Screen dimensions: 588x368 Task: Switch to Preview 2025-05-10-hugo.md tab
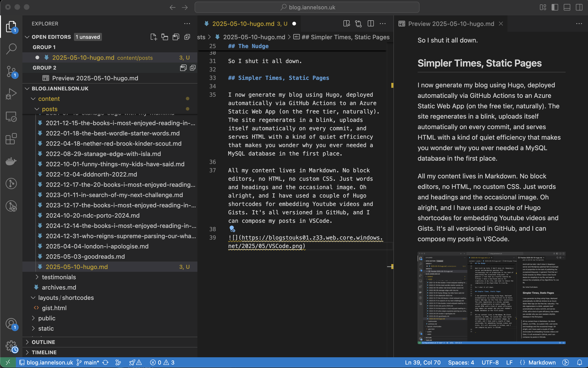451,24
